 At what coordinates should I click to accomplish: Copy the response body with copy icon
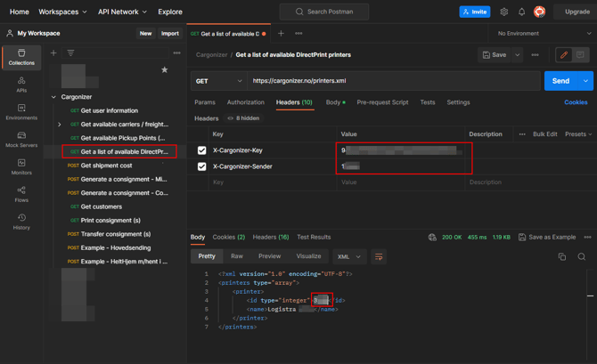coord(562,256)
